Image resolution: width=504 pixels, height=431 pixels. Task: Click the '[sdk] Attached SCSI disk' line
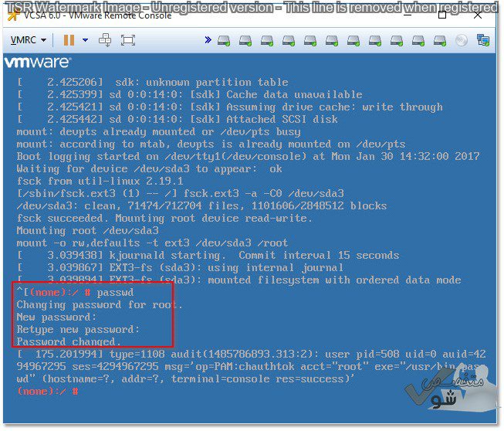(178, 119)
